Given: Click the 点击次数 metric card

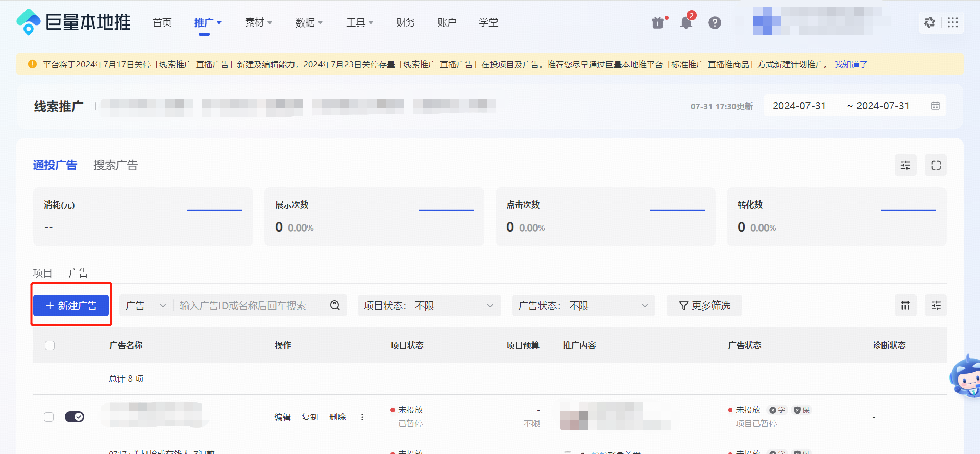Looking at the screenshot, I should click(605, 217).
